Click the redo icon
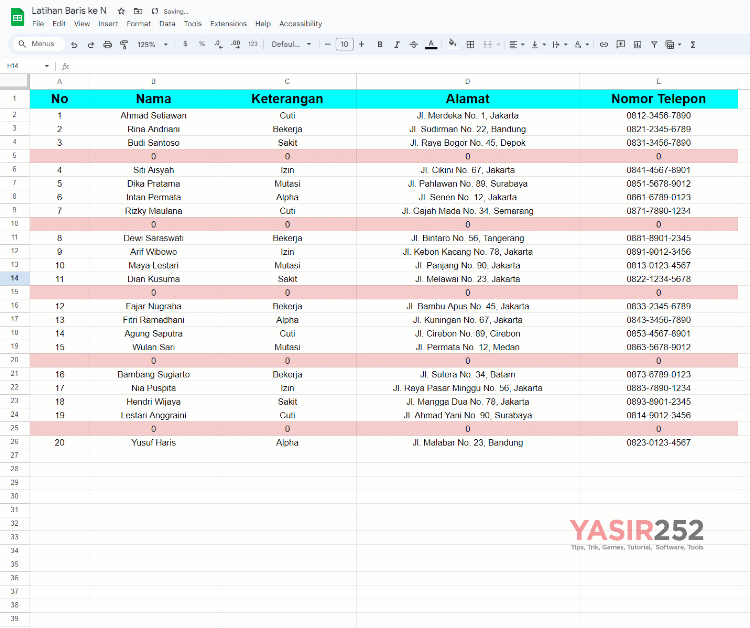 coord(91,44)
